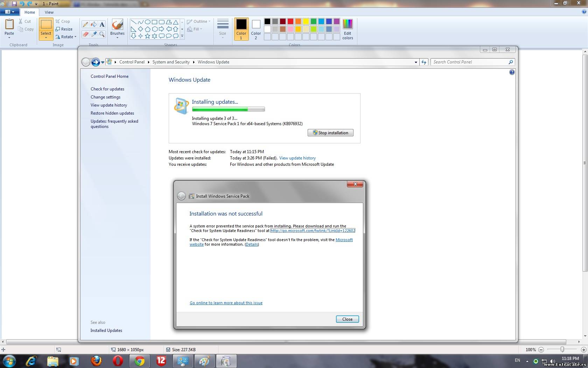Image resolution: width=588 pixels, height=368 pixels.
Task: Click Stop installation in pasted screenshot
Action: tap(330, 133)
